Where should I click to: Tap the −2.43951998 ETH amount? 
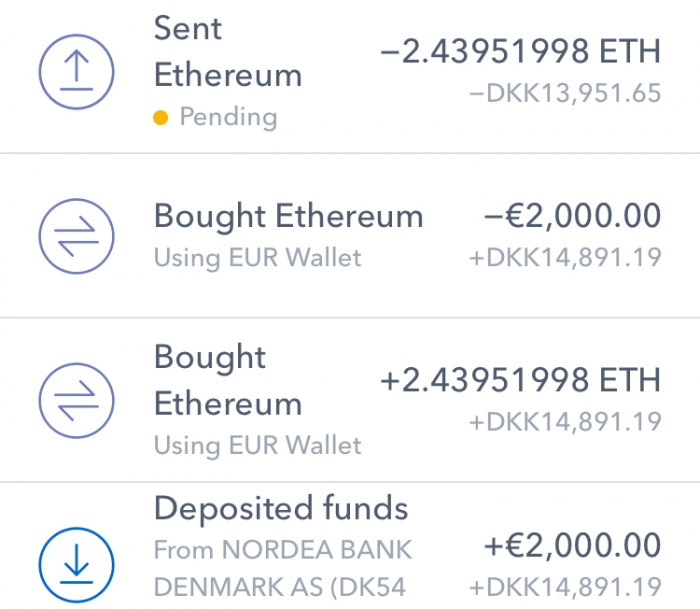click(x=520, y=51)
